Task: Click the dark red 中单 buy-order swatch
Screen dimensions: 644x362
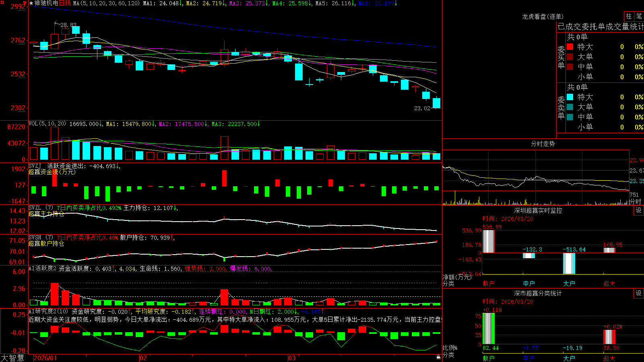Action: 570,67
